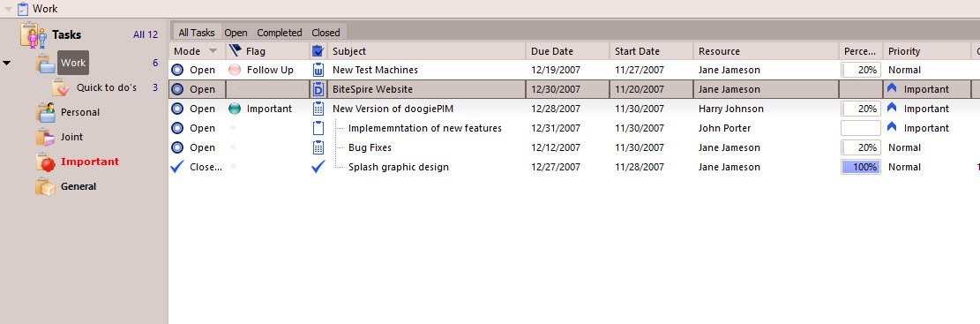Click the Tasks clipboard icon in sidebar
980x324 pixels.
pyautogui.click(x=34, y=35)
